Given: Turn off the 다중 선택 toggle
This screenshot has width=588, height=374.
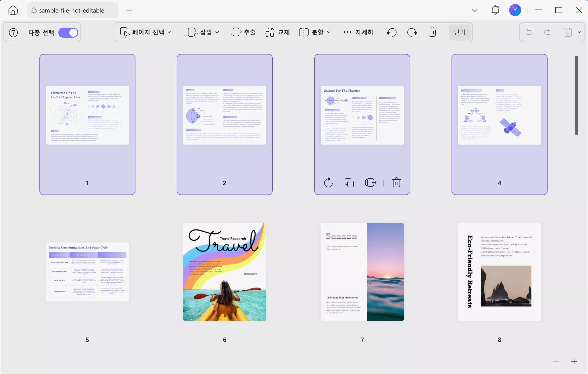Looking at the screenshot, I should [x=68, y=32].
